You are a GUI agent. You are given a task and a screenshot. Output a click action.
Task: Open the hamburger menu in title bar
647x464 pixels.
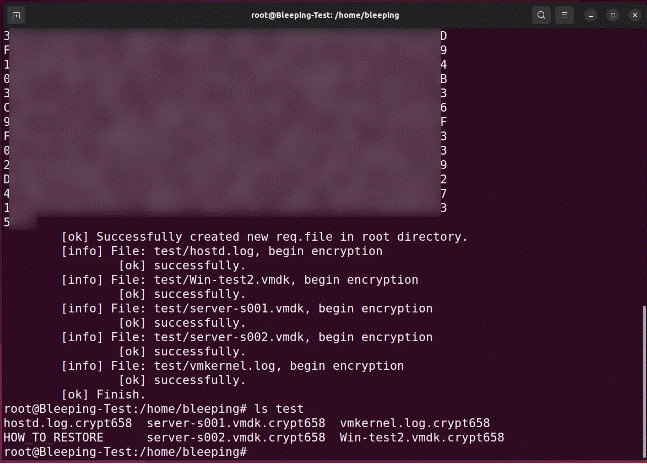click(x=564, y=15)
